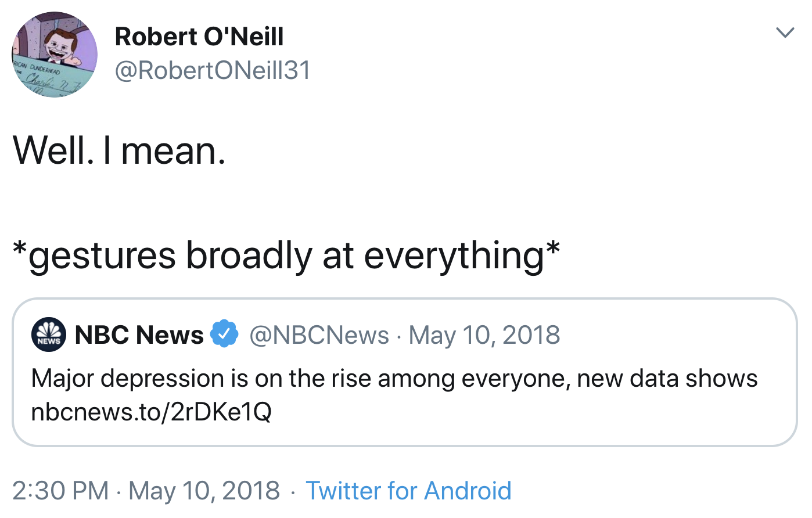Follow the nbcnews.to/2rDKe1Q link
This screenshot has width=812, height=518.
pyautogui.click(x=151, y=412)
